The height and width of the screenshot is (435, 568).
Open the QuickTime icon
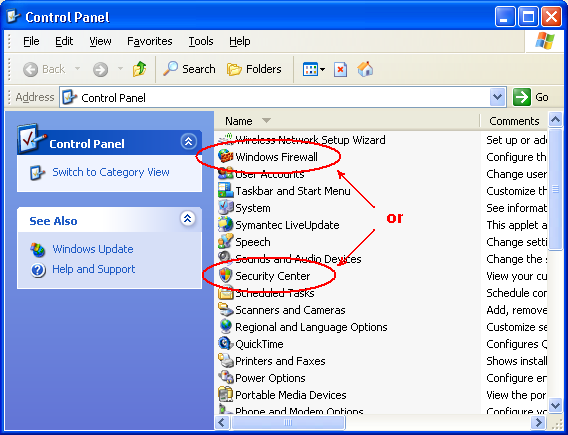point(225,344)
